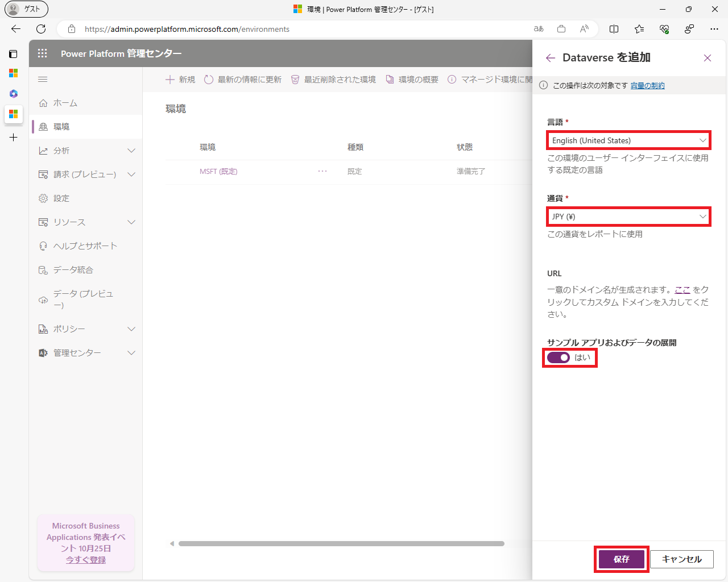Open the Microsoft 365 Copilot sidebar icon

pos(13,94)
